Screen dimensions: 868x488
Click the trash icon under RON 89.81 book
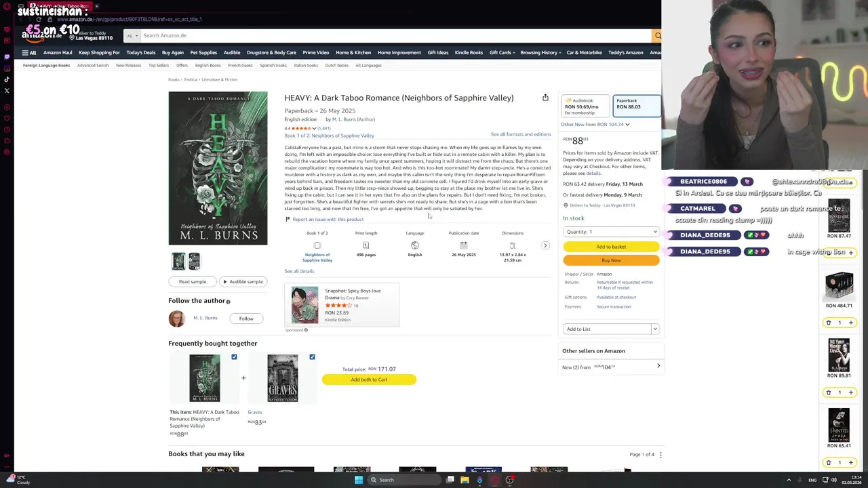click(828, 392)
